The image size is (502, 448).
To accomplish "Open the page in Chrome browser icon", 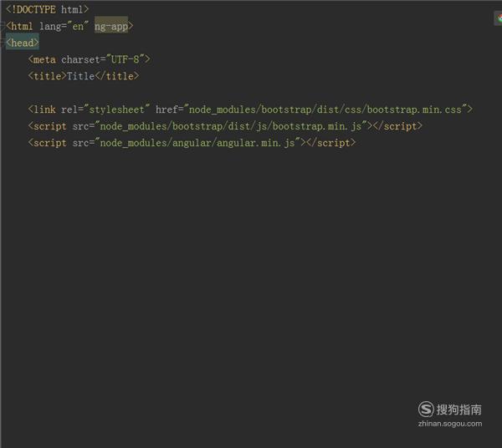I will 499,18.
